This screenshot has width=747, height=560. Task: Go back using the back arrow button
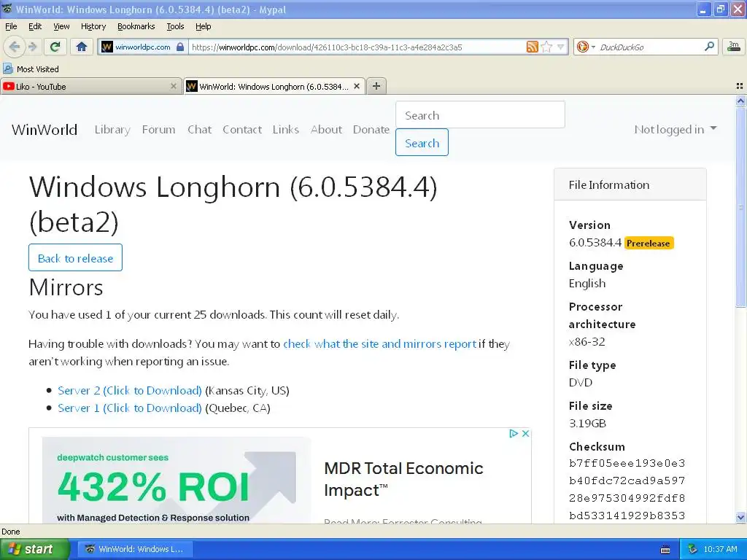point(15,47)
